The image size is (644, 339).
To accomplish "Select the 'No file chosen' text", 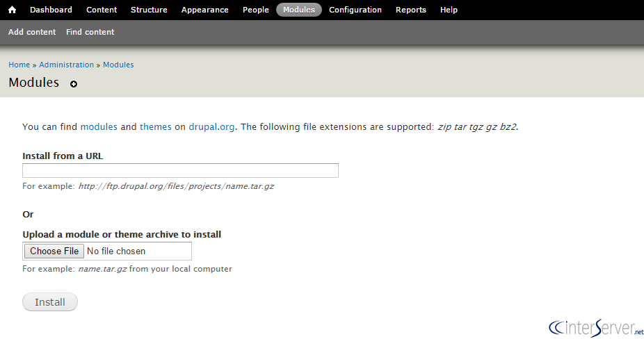I will click(116, 251).
